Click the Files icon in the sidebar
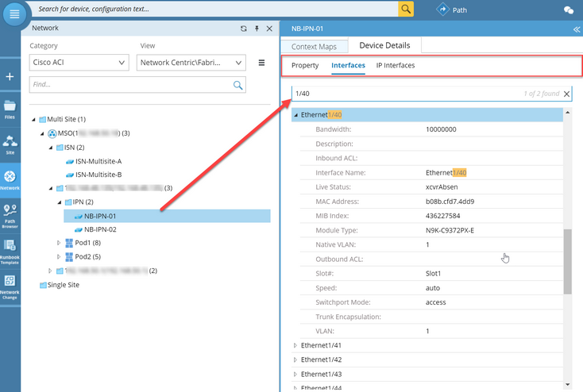This screenshot has width=583, height=392. click(10, 110)
